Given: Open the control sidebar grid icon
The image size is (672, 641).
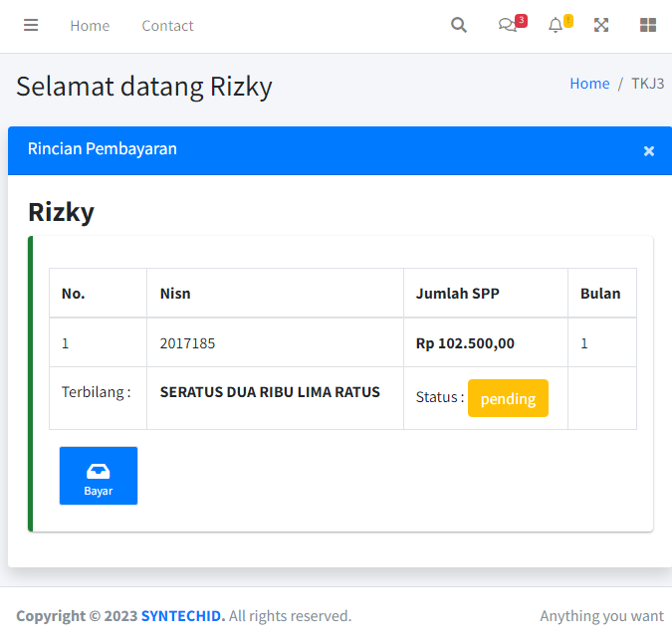Looking at the screenshot, I should [x=648, y=26].
